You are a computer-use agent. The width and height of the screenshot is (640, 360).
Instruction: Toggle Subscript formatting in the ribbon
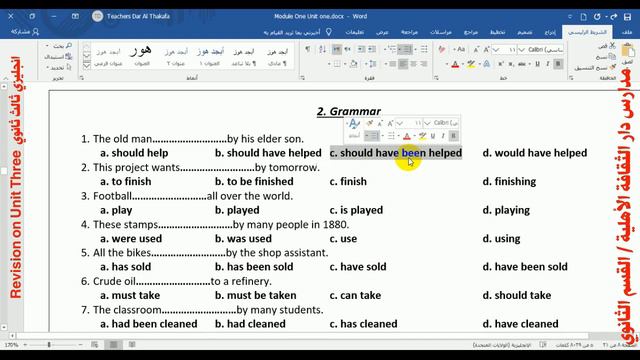tap(511, 64)
